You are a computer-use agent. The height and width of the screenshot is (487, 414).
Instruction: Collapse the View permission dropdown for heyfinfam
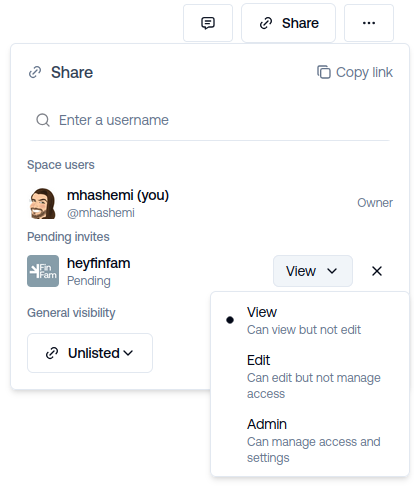click(313, 271)
